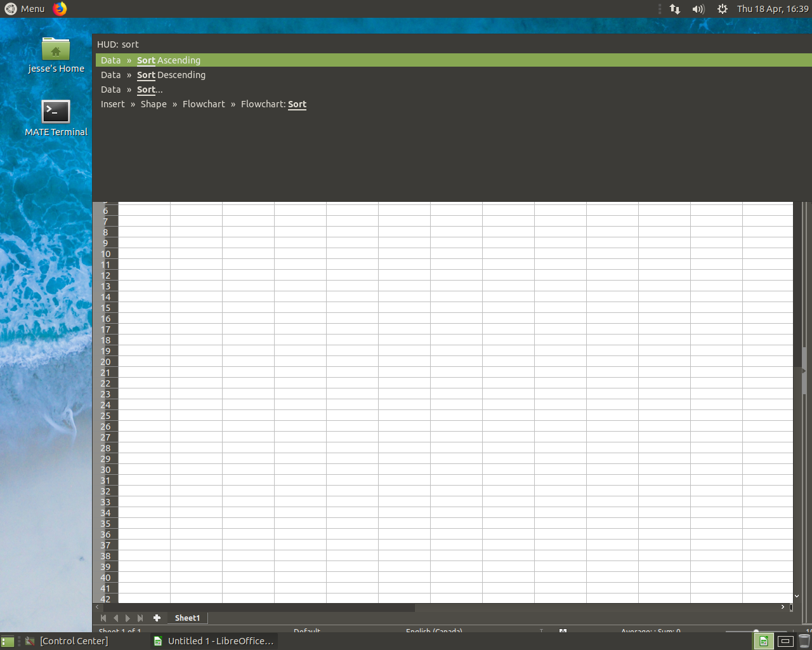Choose Flowchart: Sort shape HUD result
Screen dimensions: 812x650
454,104
